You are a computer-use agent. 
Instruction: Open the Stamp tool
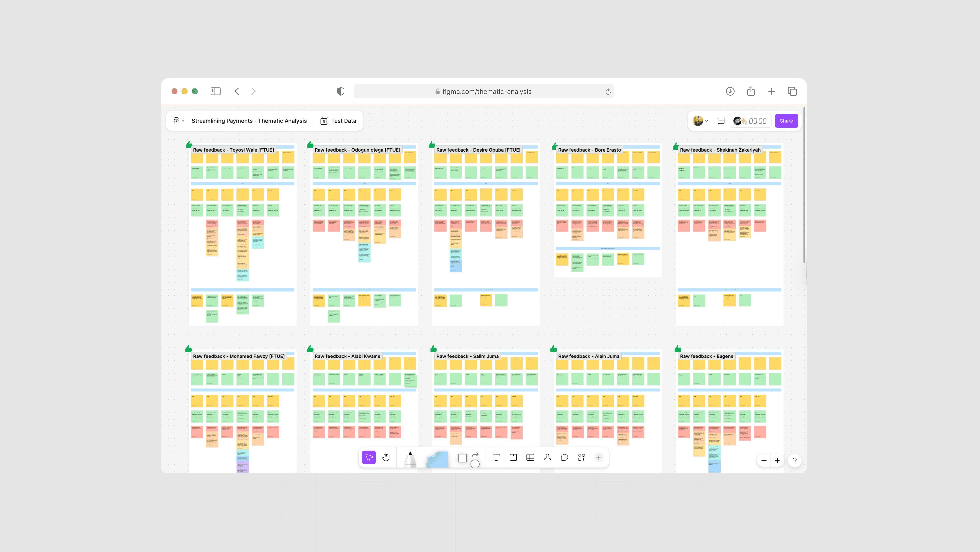tap(547, 457)
